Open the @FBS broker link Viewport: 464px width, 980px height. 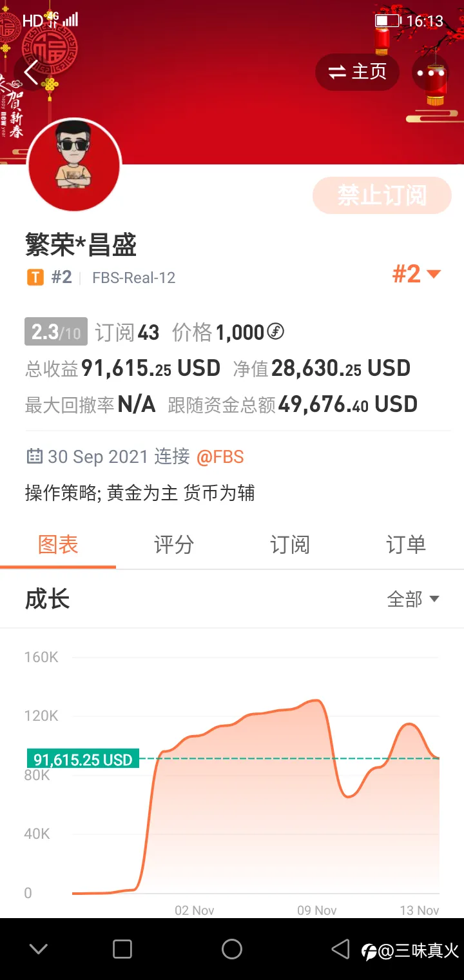click(220, 457)
